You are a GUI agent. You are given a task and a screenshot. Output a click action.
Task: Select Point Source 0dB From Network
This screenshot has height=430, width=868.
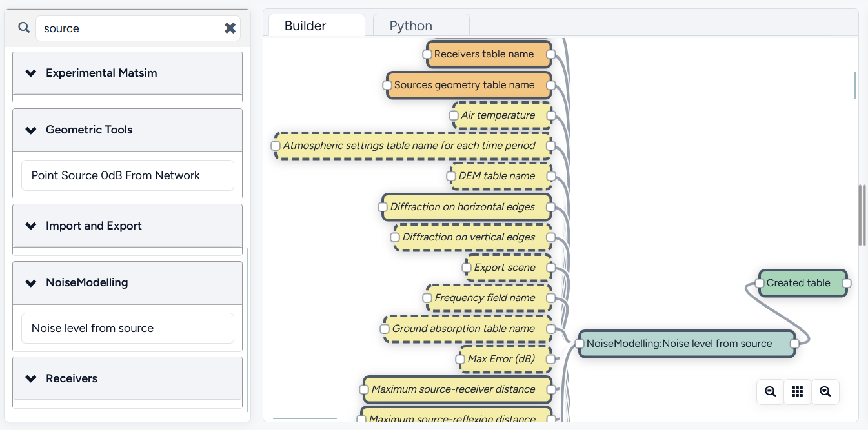coord(128,175)
